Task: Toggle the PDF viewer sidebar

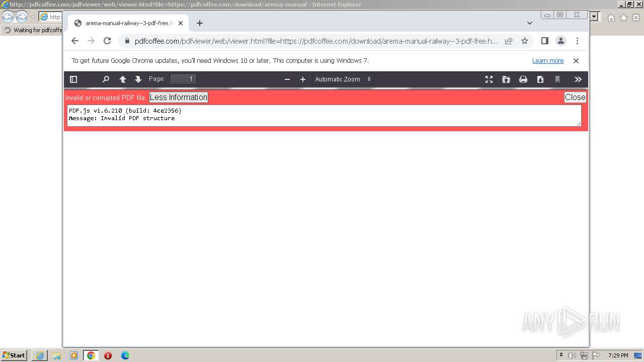Action: pos(73,79)
